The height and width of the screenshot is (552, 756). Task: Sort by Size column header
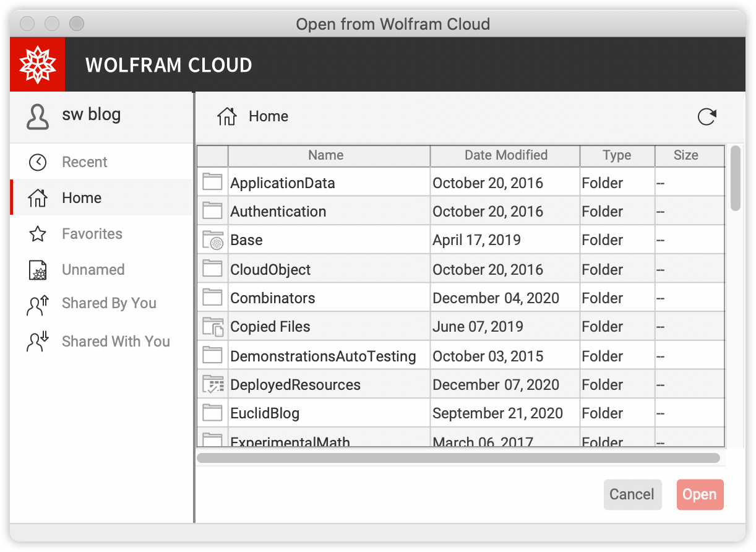[690, 156]
